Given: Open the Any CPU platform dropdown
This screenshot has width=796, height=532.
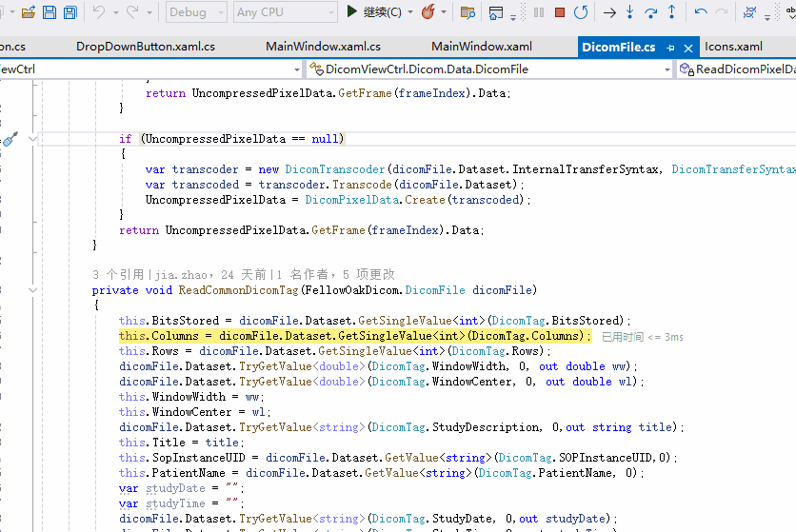Looking at the screenshot, I should pyautogui.click(x=286, y=12).
